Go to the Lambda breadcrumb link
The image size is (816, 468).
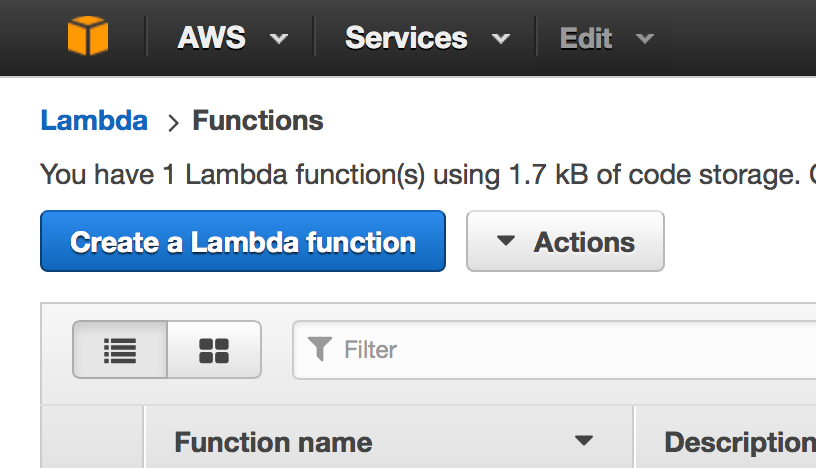[x=94, y=121]
